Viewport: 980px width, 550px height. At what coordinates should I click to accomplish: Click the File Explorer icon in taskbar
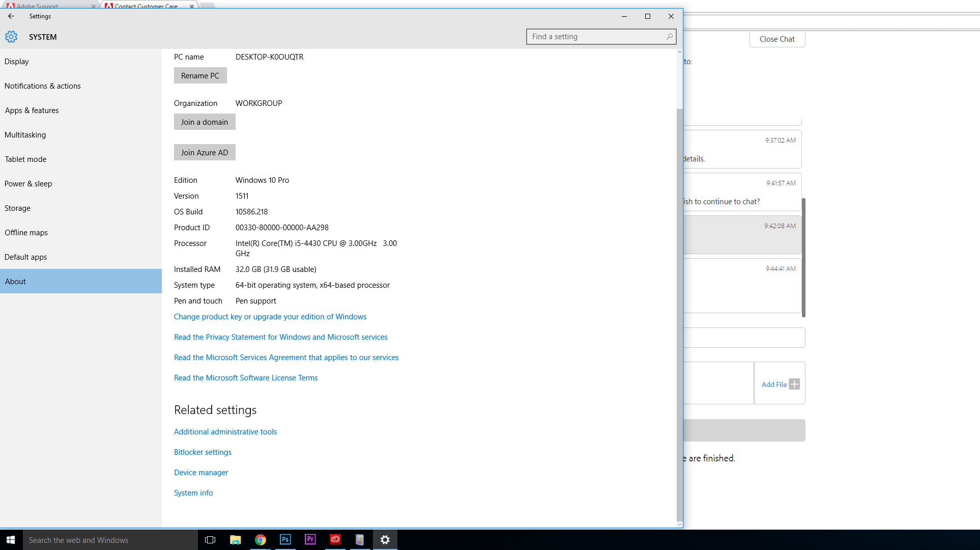[235, 539]
